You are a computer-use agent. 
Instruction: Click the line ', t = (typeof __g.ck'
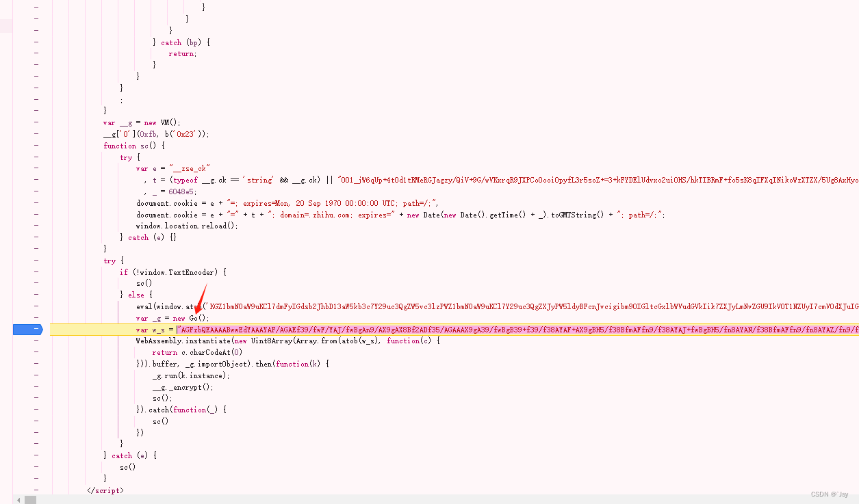tap(501, 180)
